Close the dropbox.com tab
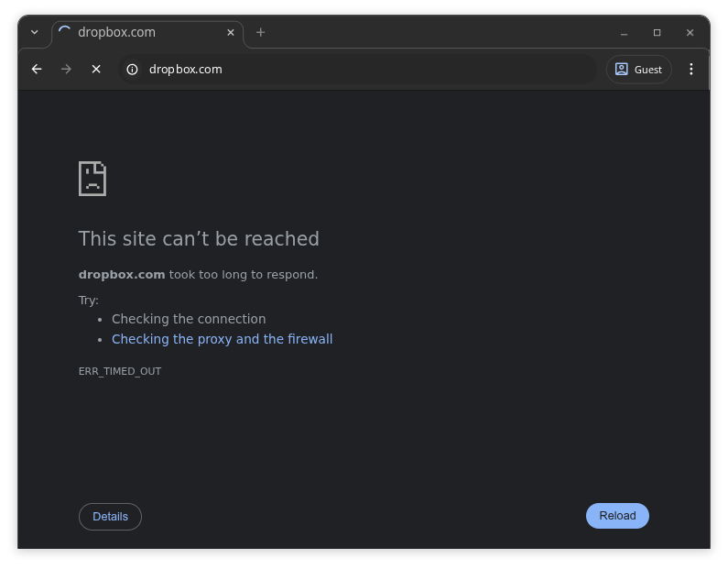This screenshot has height=569, width=728. point(230,32)
